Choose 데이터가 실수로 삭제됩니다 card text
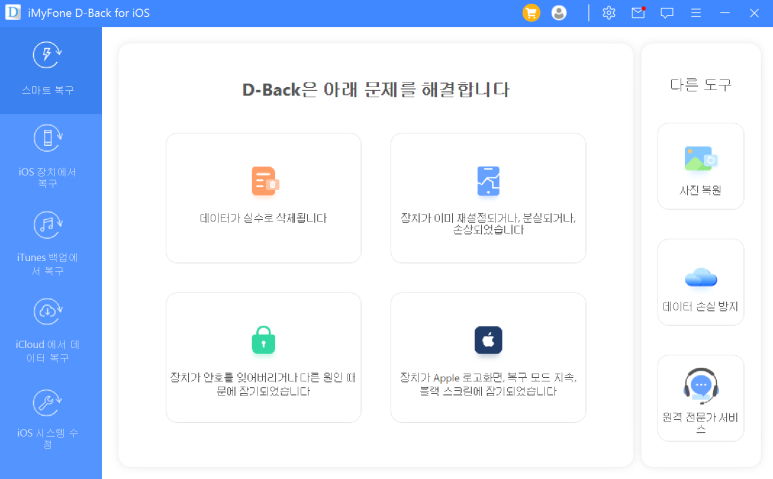Image resolution: width=773 pixels, height=479 pixels. tap(263, 218)
